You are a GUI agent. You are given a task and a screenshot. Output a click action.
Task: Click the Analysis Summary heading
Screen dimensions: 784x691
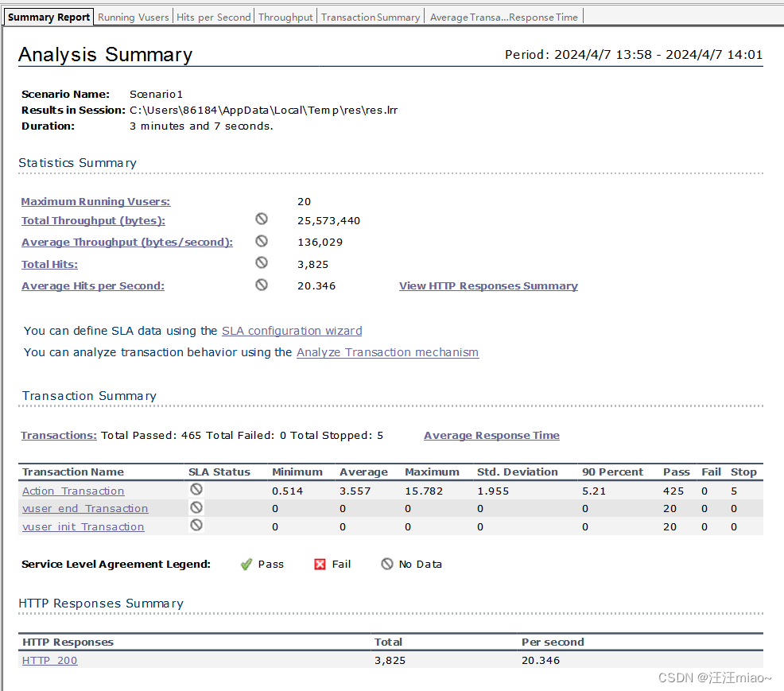click(x=106, y=55)
